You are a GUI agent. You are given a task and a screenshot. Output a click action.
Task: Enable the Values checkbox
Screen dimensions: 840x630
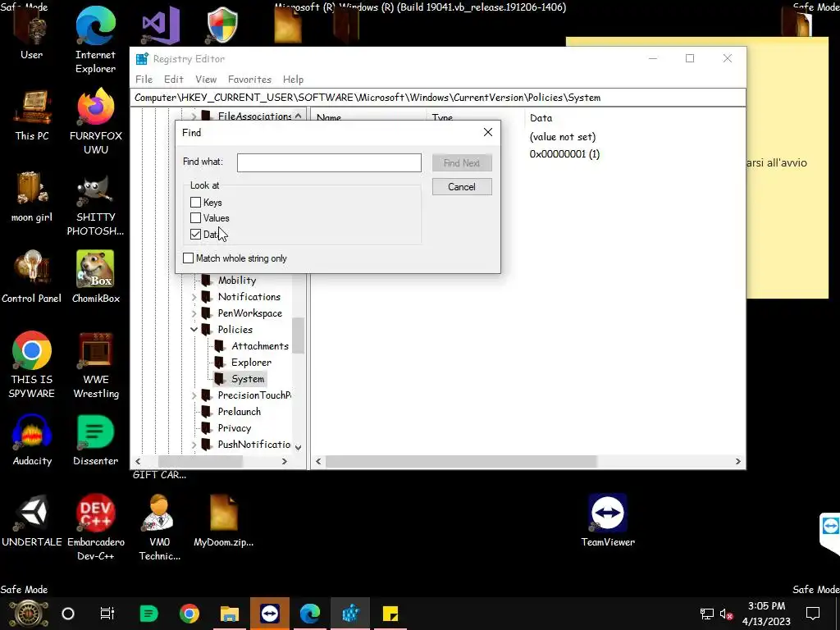pyautogui.click(x=195, y=217)
